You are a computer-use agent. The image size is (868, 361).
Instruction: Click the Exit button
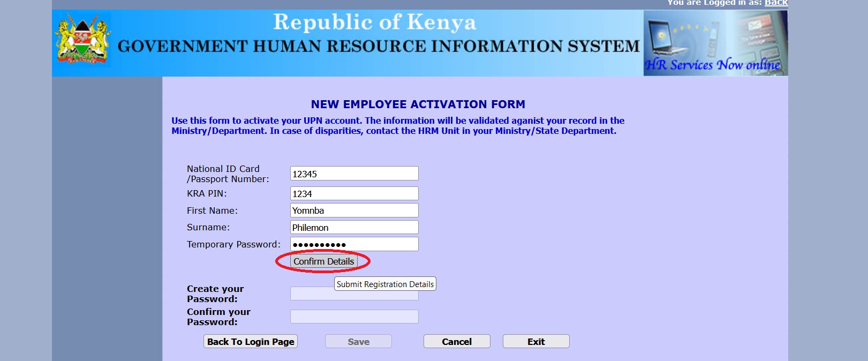click(x=535, y=342)
